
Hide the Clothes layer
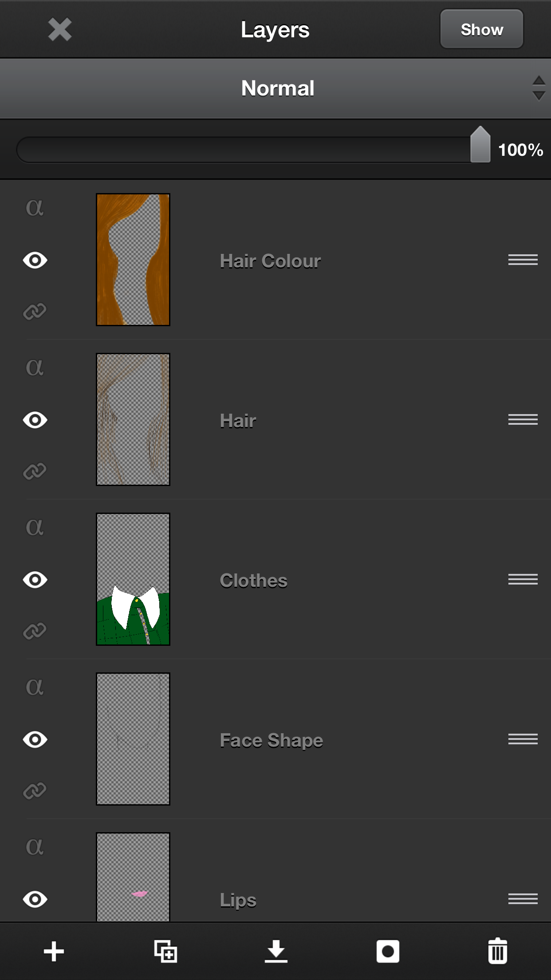[35, 580]
